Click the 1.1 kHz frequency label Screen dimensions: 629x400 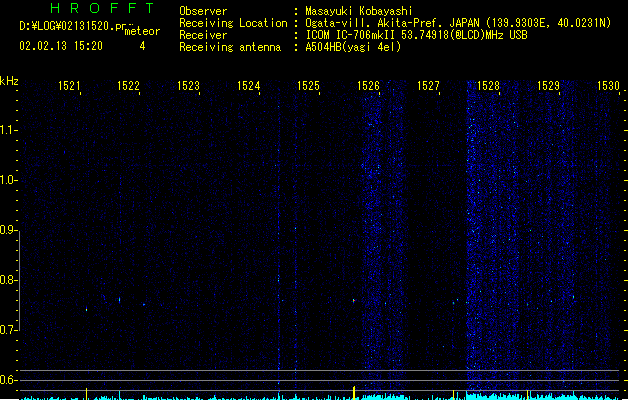pos(8,130)
